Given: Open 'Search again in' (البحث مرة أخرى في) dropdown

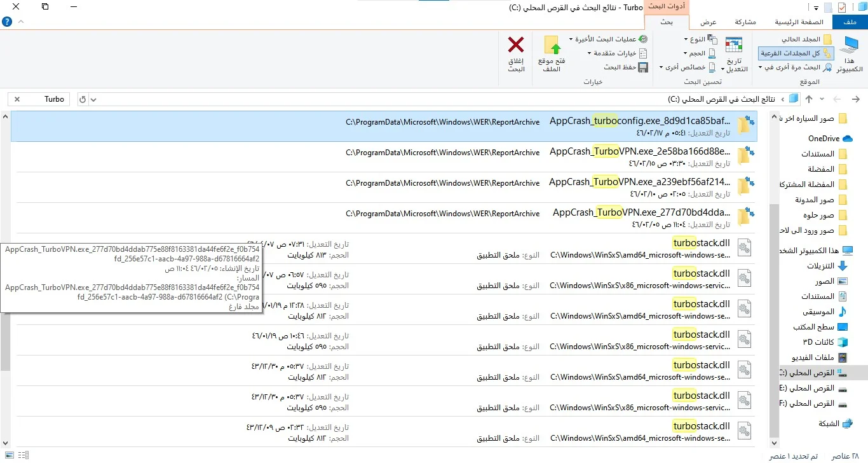Looking at the screenshot, I should (x=796, y=67).
